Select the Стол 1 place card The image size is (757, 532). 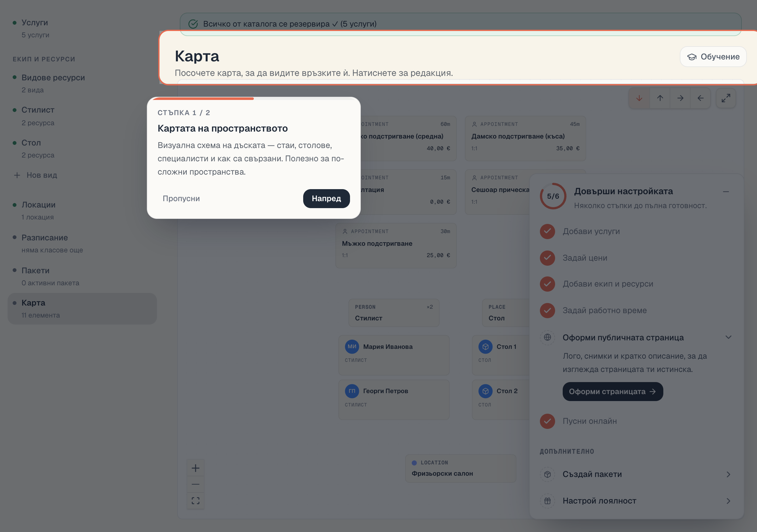pyautogui.click(x=500, y=355)
